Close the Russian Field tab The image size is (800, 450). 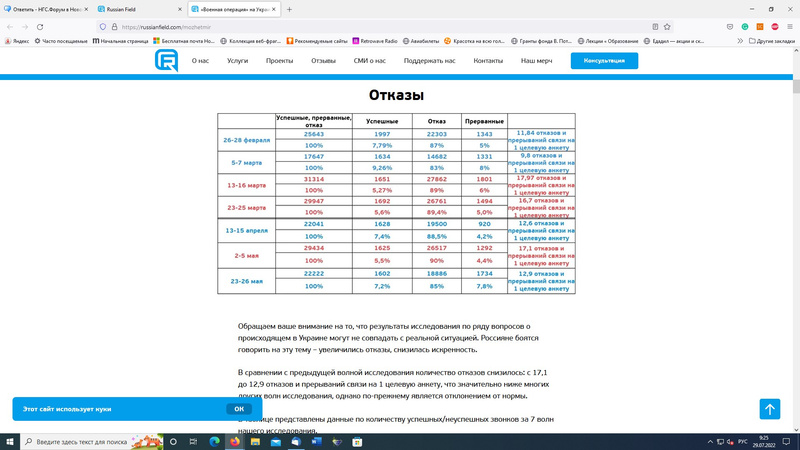click(x=180, y=9)
